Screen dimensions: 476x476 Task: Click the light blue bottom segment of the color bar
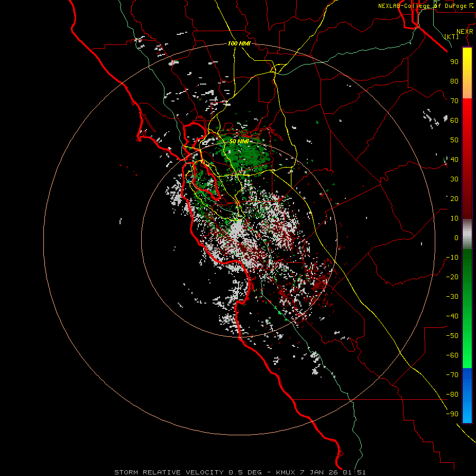click(467, 413)
